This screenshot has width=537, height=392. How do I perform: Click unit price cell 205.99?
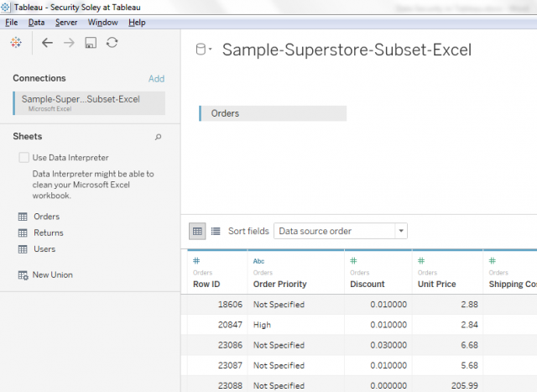(464, 385)
